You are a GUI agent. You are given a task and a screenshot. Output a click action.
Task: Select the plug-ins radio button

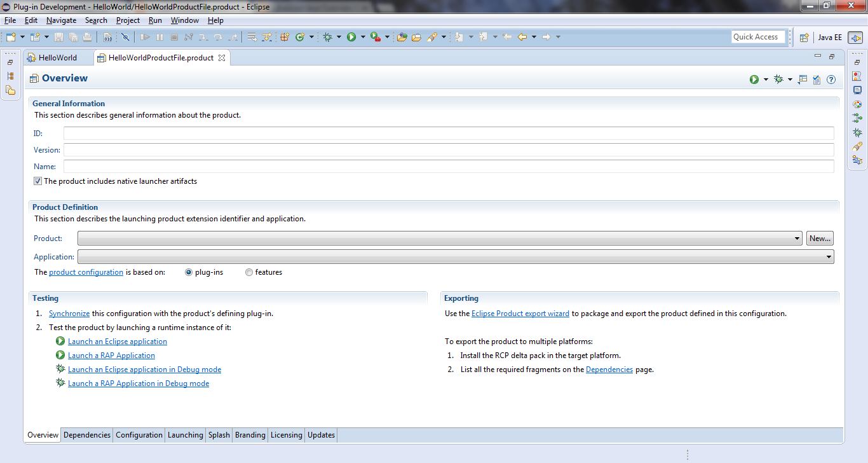(x=189, y=272)
